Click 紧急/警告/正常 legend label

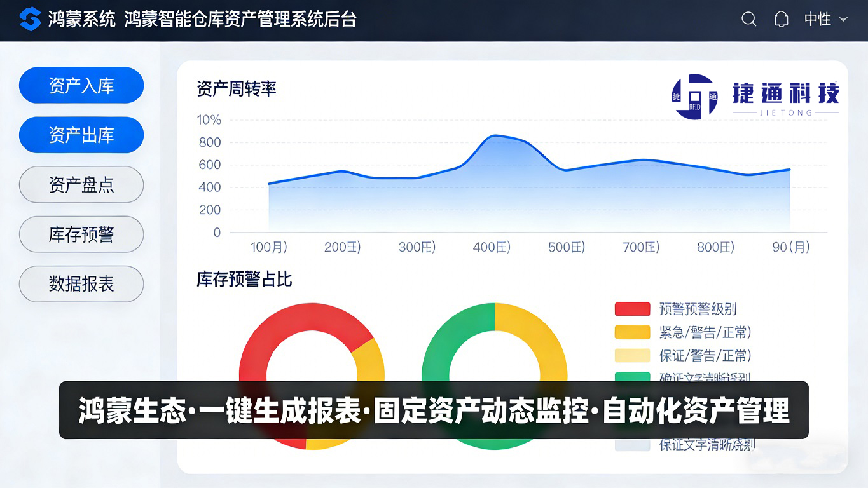pyautogui.click(x=705, y=332)
